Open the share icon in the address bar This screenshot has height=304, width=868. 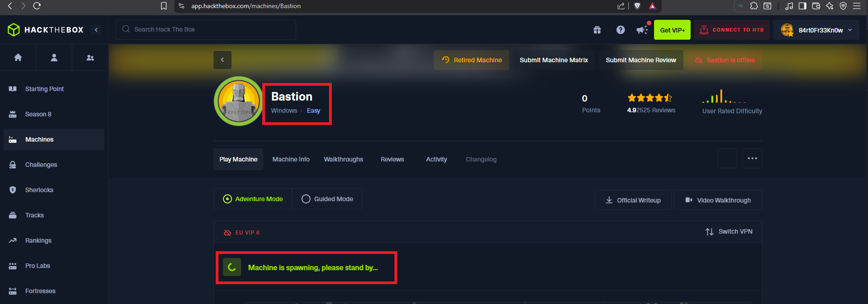[621, 6]
